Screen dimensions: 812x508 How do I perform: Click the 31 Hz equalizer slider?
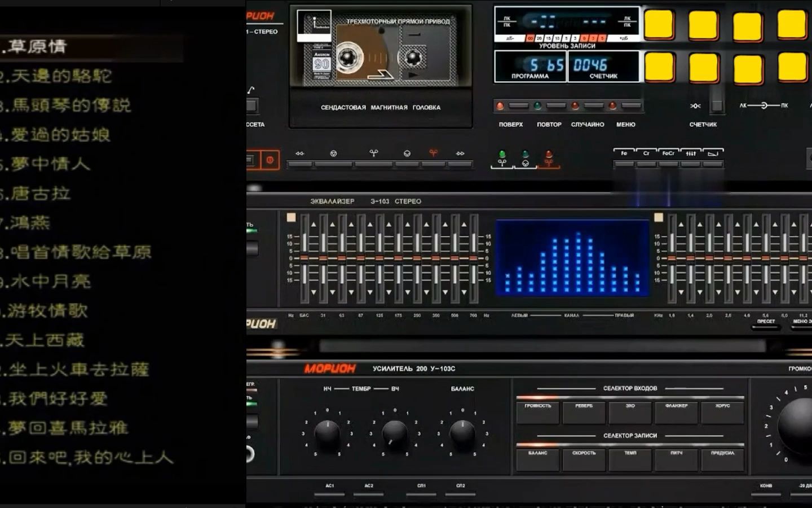[x=323, y=259]
